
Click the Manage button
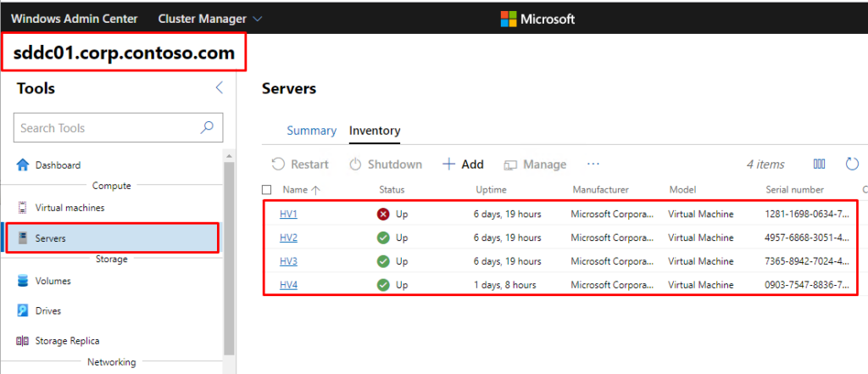tap(536, 165)
